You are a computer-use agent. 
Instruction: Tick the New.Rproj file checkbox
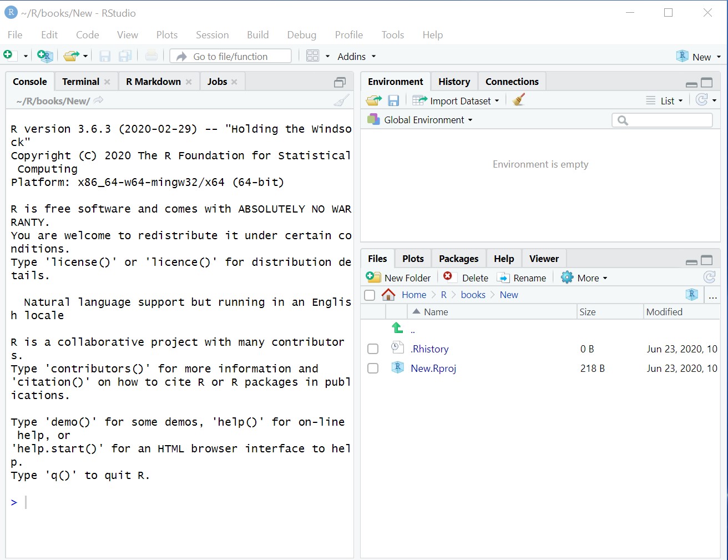click(373, 369)
